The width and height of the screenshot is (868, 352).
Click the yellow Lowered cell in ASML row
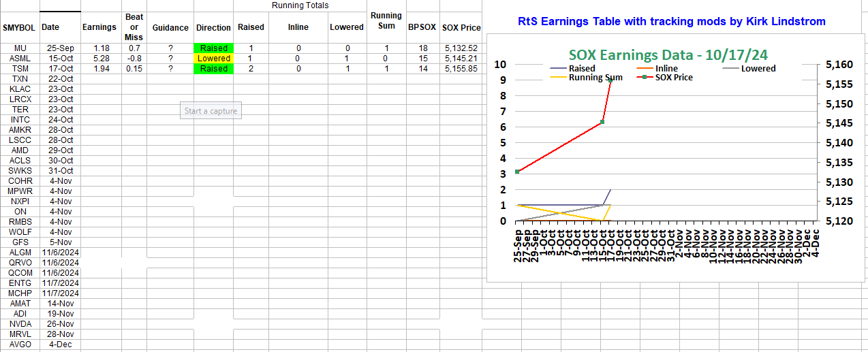[214, 59]
